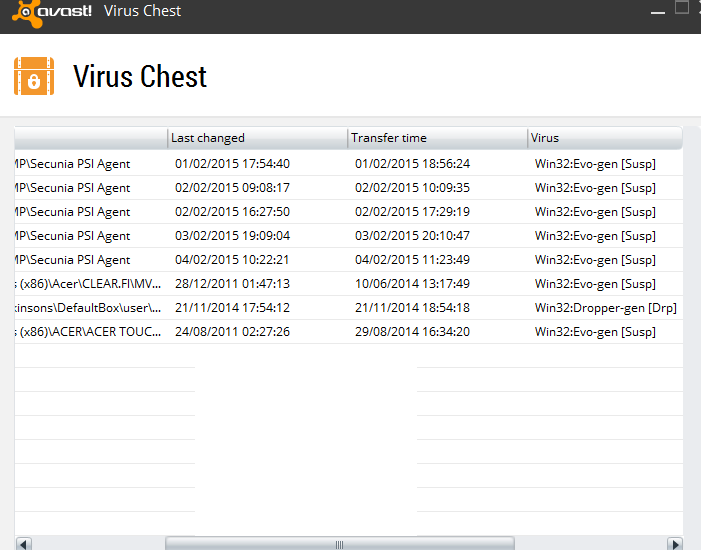Click the left scroll arrow
701x550 pixels.
[24, 544]
